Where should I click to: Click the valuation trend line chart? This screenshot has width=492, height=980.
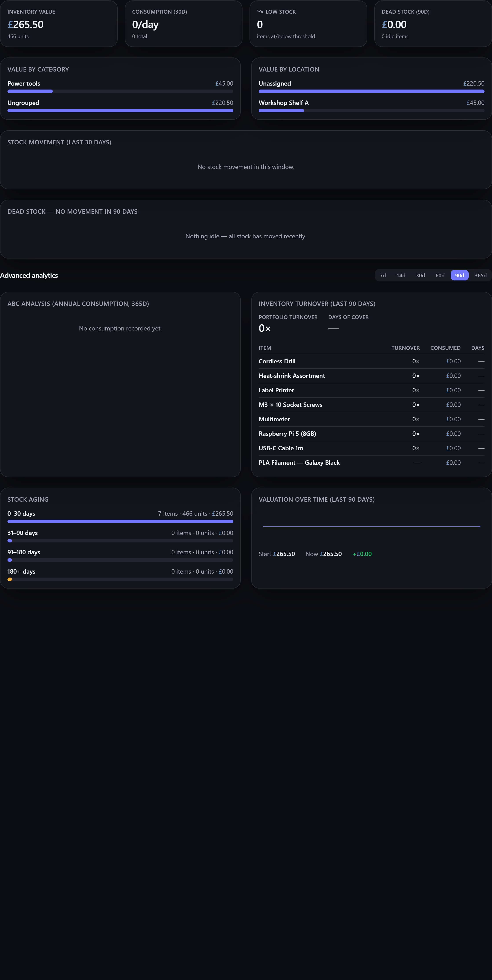click(371, 526)
